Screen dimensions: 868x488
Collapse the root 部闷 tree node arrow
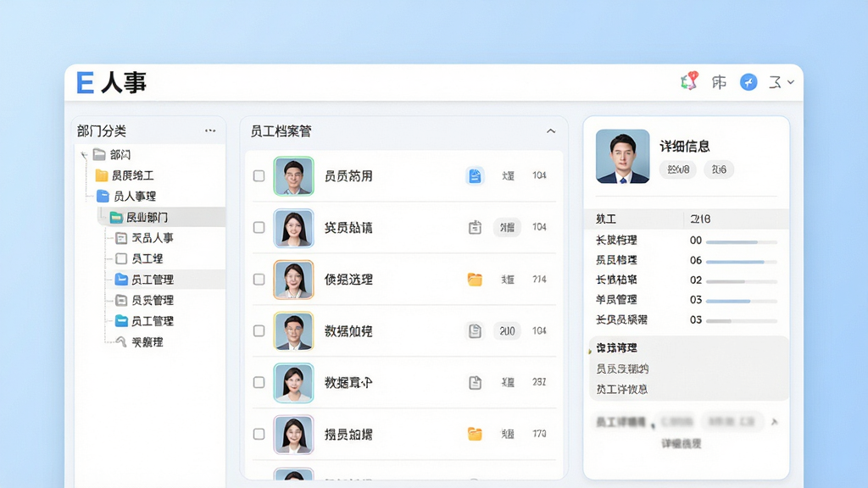pyautogui.click(x=84, y=155)
